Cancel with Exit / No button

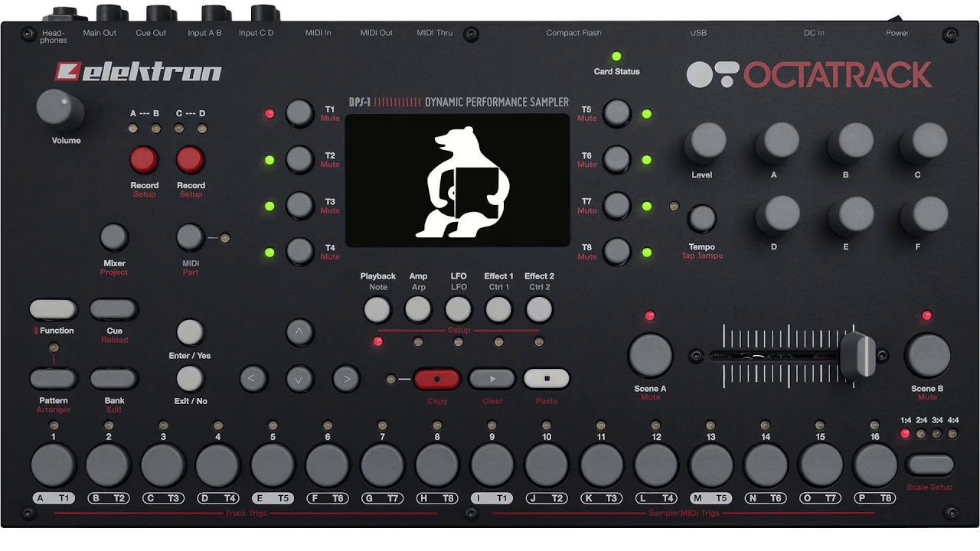click(190, 379)
